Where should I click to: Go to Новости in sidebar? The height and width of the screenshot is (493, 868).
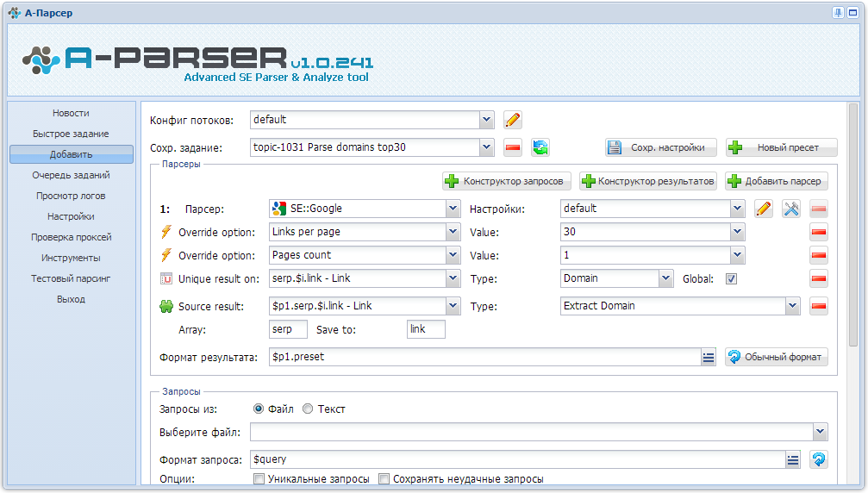[x=71, y=113]
